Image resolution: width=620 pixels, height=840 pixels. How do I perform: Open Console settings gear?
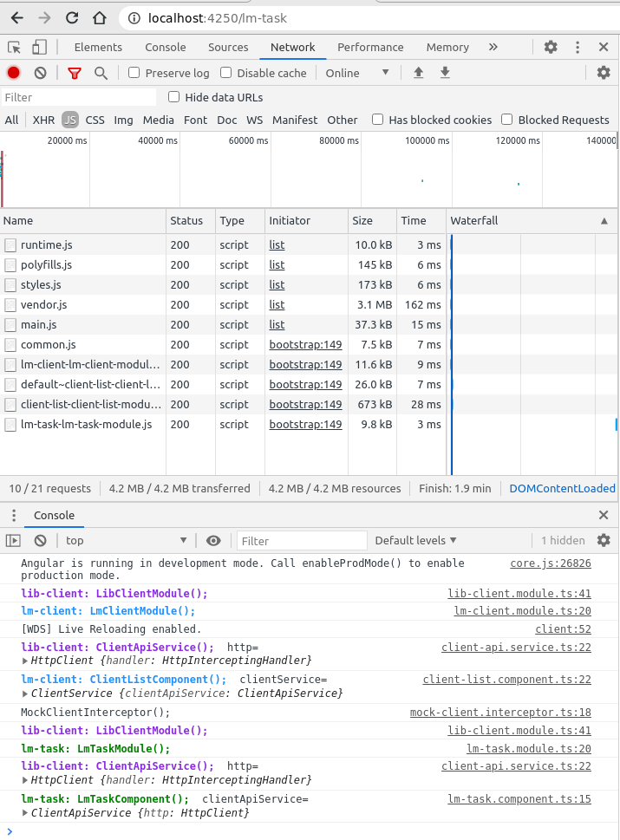(604, 540)
